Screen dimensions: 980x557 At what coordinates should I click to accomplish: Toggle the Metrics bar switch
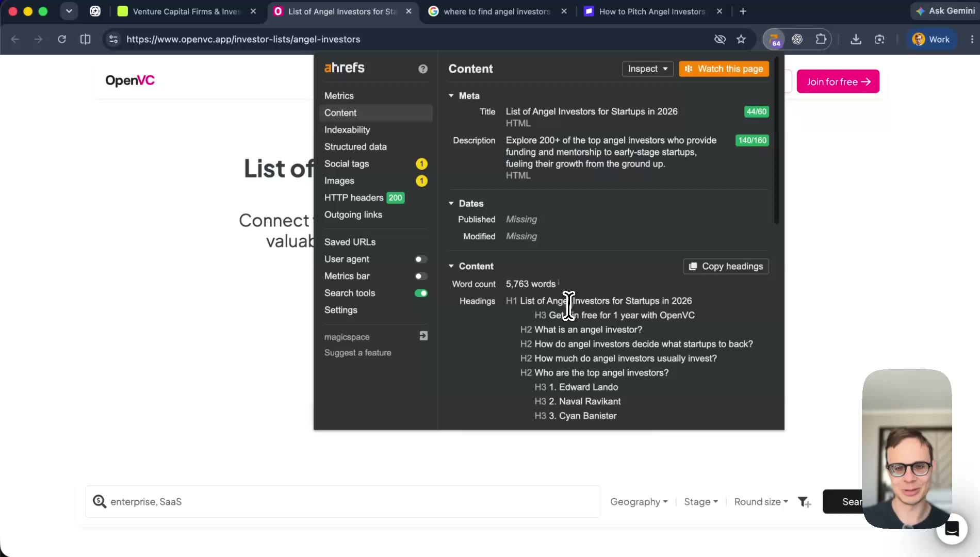(421, 276)
